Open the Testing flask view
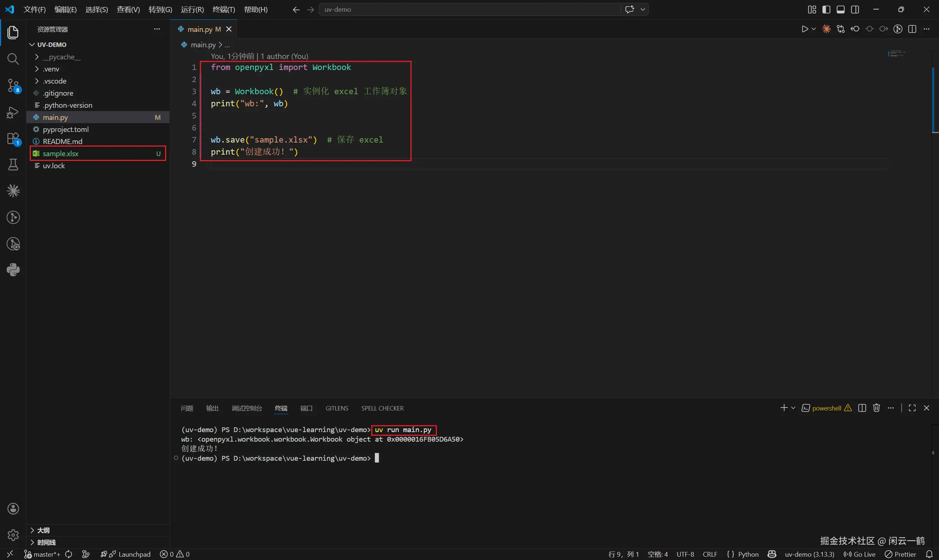Image resolution: width=939 pixels, height=560 pixels. pyautogui.click(x=13, y=165)
